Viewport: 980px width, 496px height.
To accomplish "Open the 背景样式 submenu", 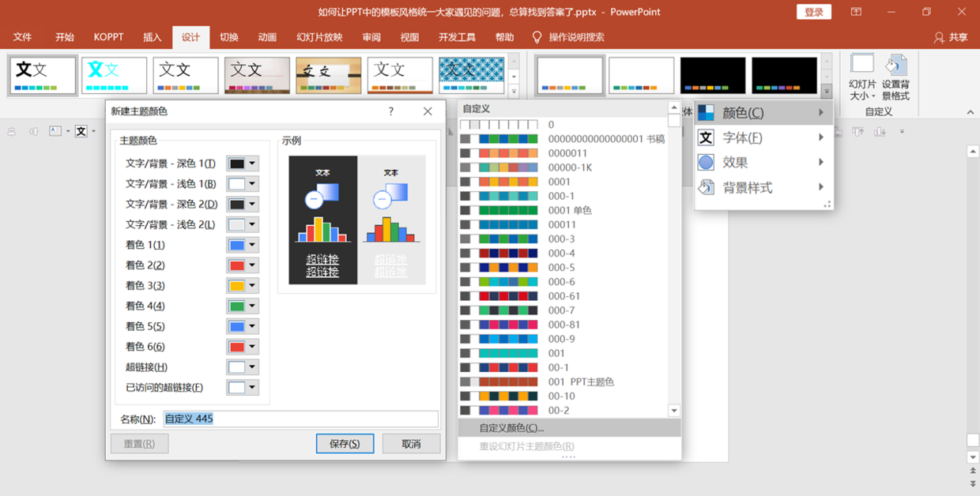I will 763,187.
